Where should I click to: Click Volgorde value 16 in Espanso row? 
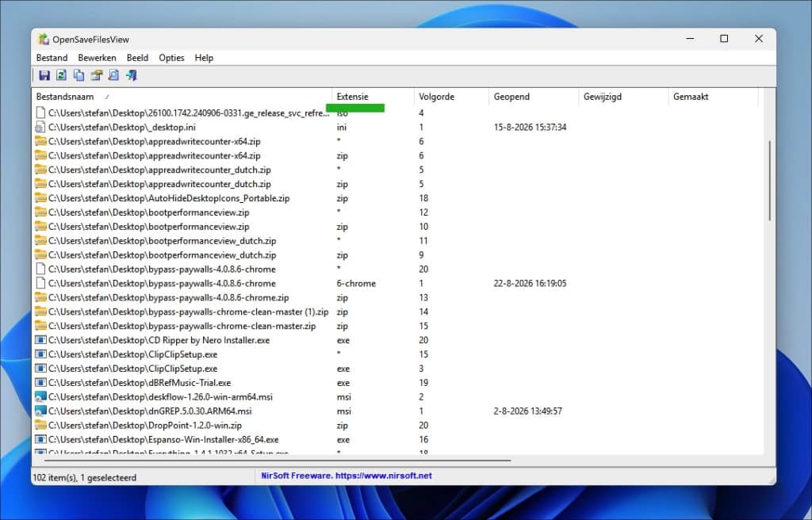423,440
